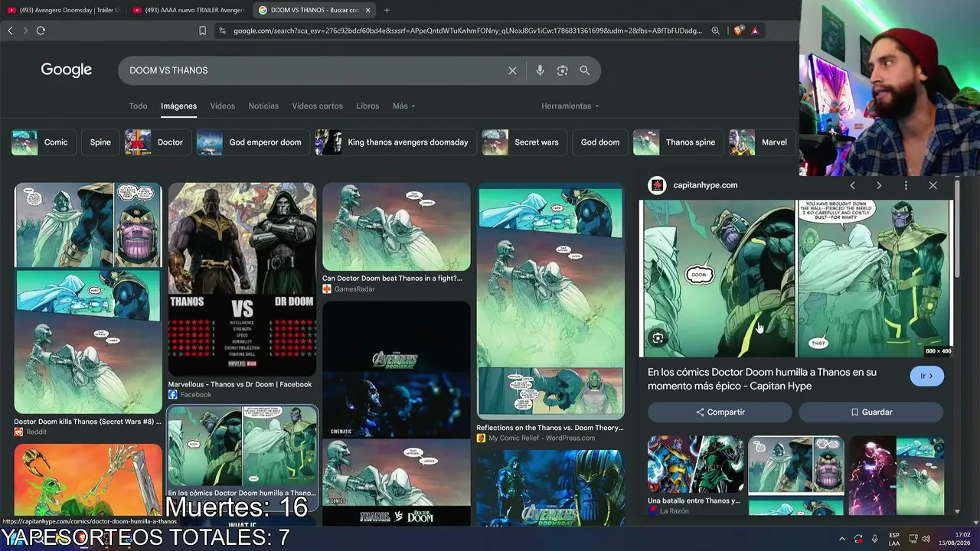Click the browser address bar URL

467,31
